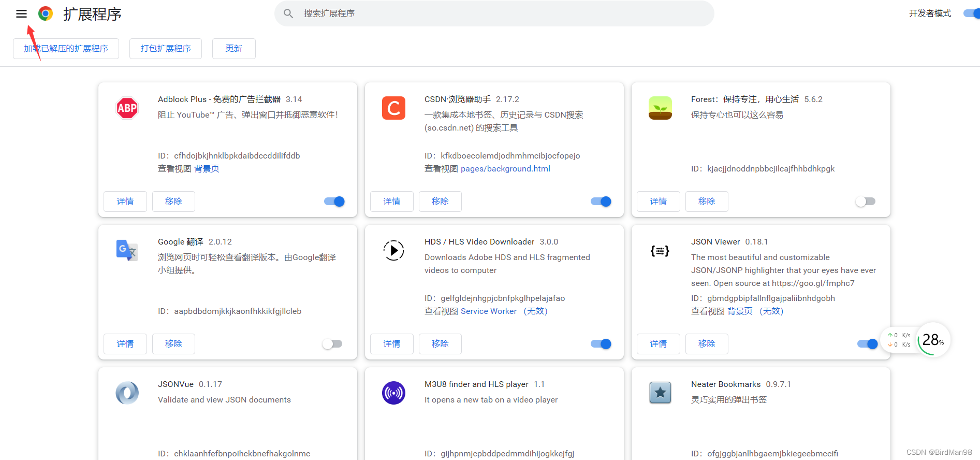The width and height of the screenshot is (980, 460).
Task: Click the JSONVue extension icon
Action: tap(127, 393)
